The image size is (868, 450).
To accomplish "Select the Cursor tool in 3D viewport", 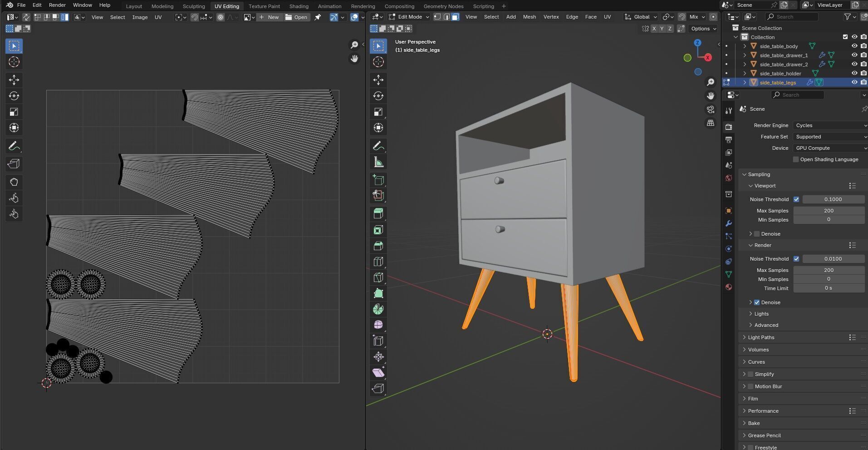I will click(378, 62).
